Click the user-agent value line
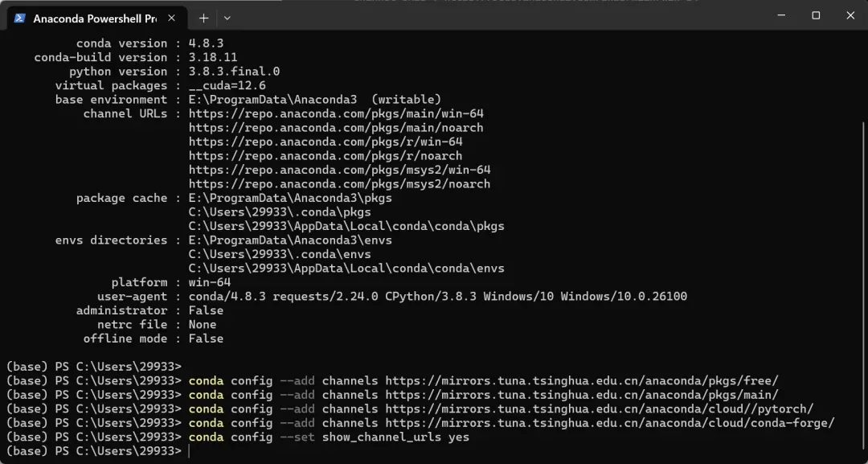Screen dimensions: 868x464 click(x=437, y=297)
